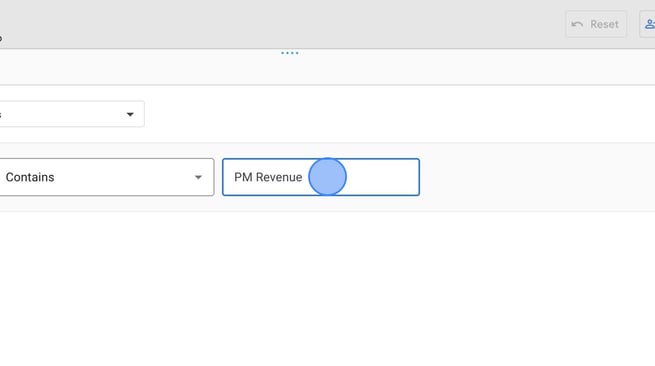Click the four-dot panel resize handle

(289, 53)
